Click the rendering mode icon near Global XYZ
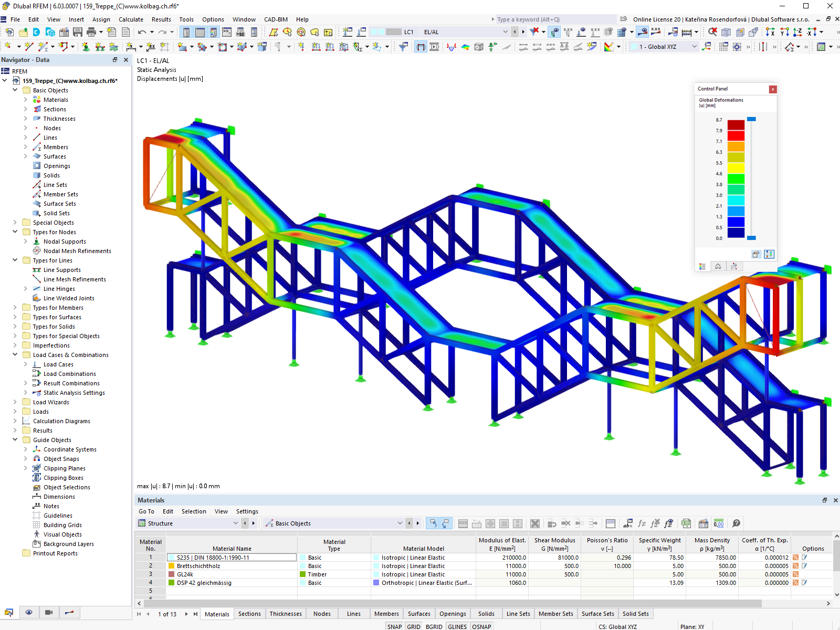 tap(609, 46)
